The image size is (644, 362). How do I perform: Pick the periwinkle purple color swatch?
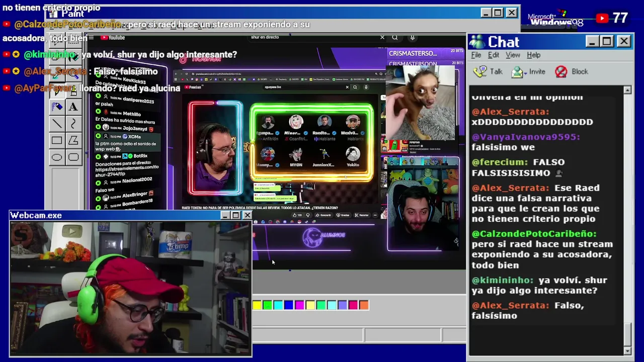tap(342, 305)
